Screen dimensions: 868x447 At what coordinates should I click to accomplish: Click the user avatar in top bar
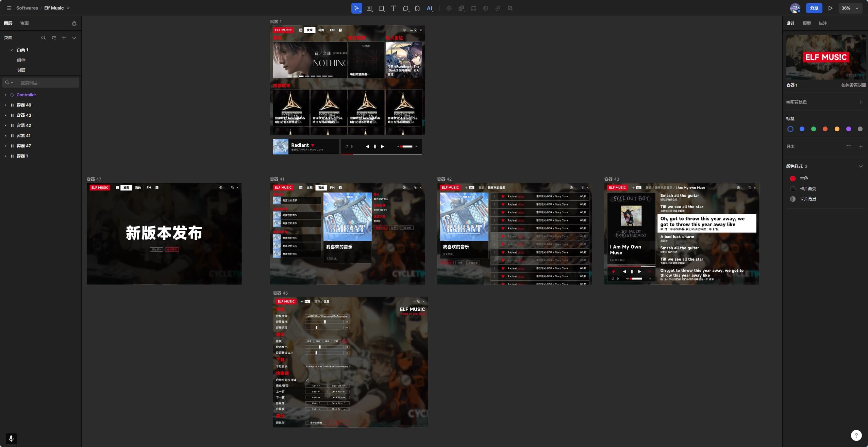point(795,8)
